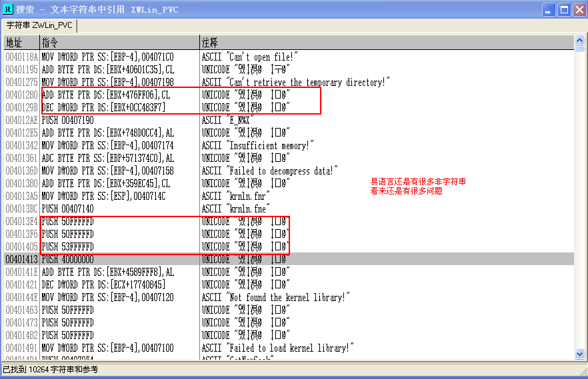The height and width of the screenshot is (379, 588).
Task: Close the text string search window
Action: (579, 9)
